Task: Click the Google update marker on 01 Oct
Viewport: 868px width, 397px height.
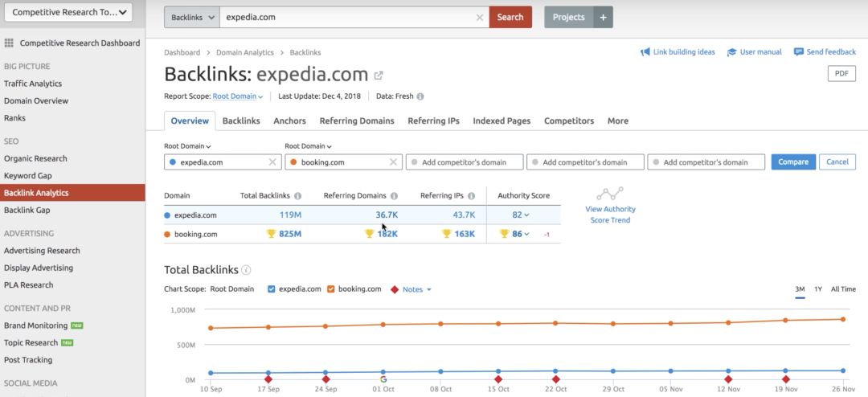Action: tap(383, 379)
